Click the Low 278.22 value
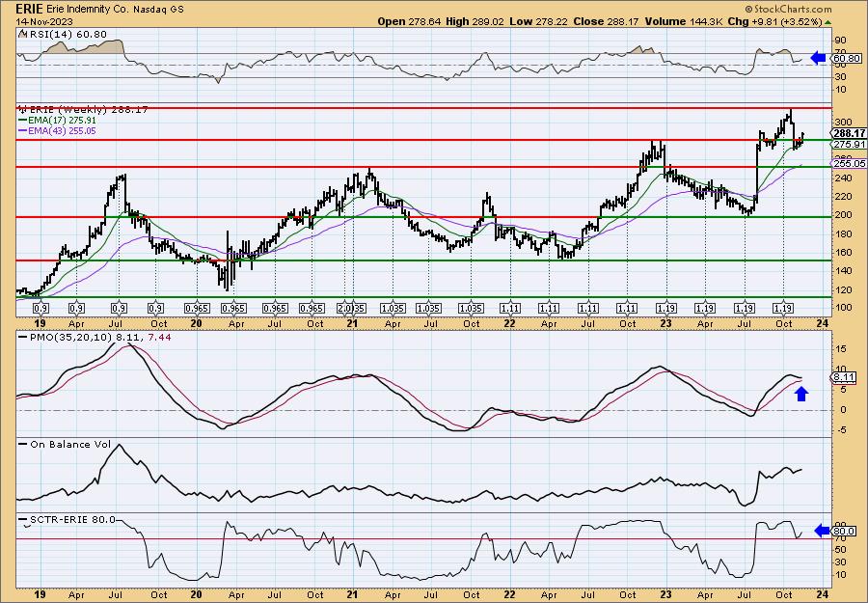The height and width of the screenshot is (603, 868). (x=538, y=21)
